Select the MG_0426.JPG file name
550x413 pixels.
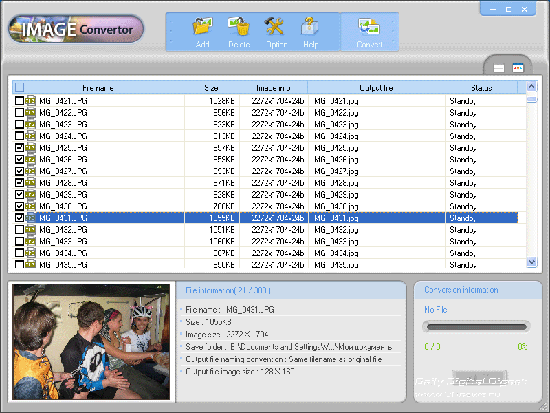[x=63, y=159]
